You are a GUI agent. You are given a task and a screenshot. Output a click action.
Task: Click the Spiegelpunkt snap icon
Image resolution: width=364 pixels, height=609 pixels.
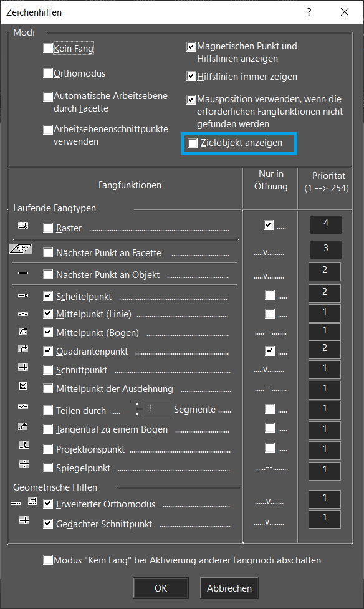click(24, 464)
